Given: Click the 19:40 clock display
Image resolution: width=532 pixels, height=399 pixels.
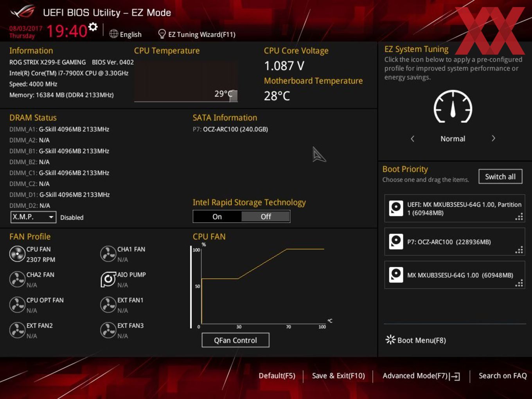Looking at the screenshot, I should coord(67,31).
